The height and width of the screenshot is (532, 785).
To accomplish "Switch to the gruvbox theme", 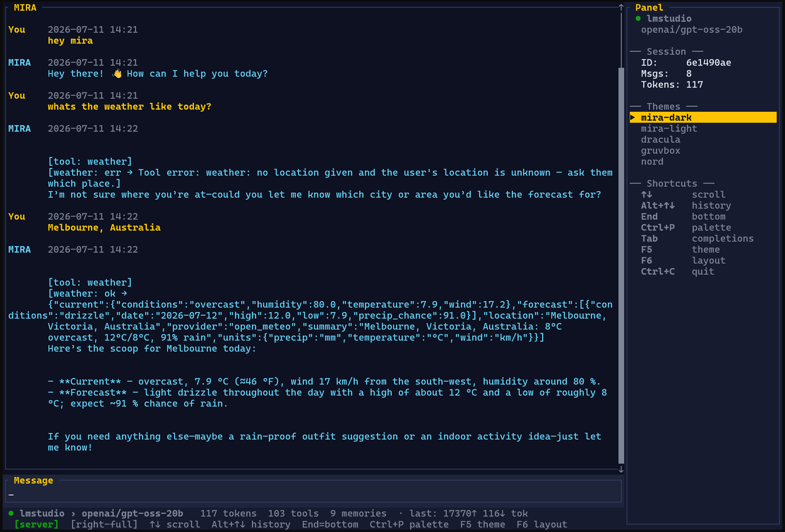I will pyautogui.click(x=660, y=151).
